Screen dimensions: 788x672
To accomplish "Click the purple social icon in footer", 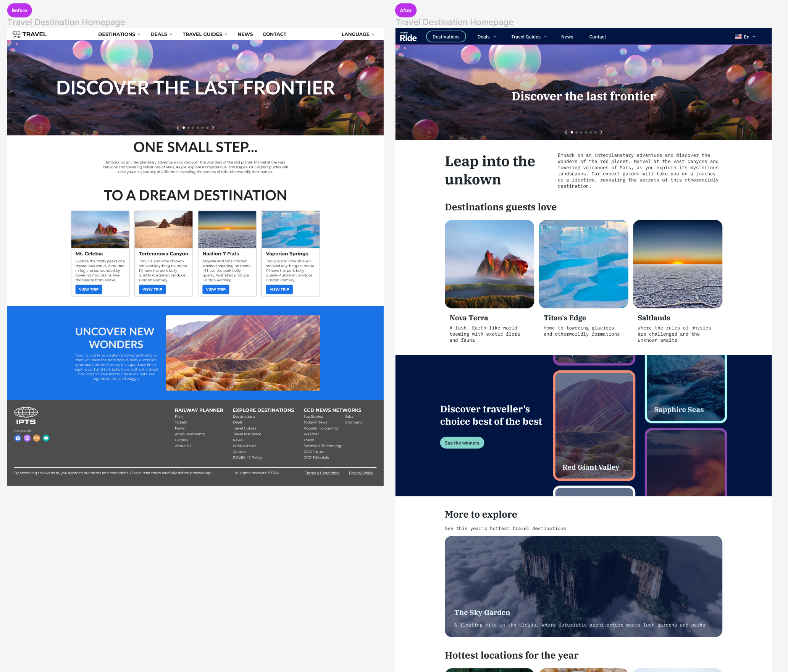I will click(27, 438).
